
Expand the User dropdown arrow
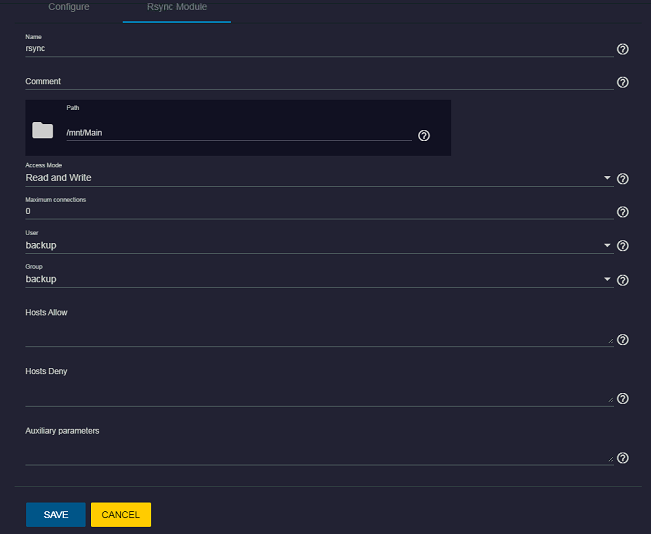(x=607, y=245)
